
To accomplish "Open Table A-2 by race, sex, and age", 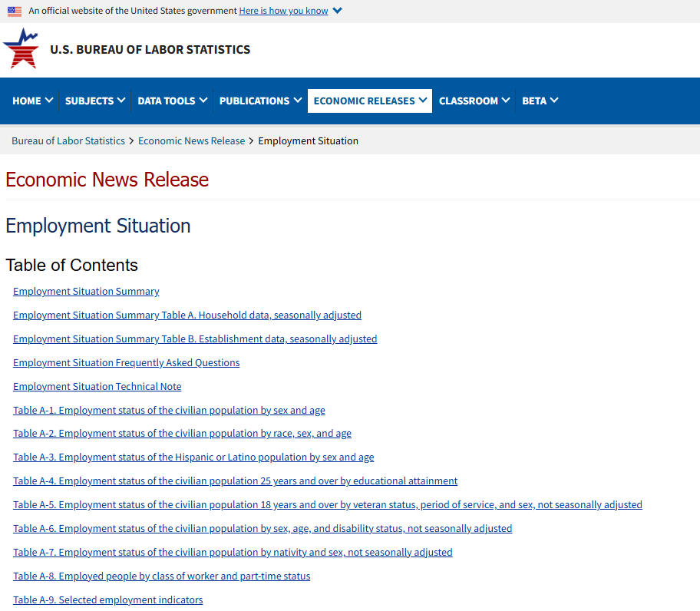I will click(182, 434).
